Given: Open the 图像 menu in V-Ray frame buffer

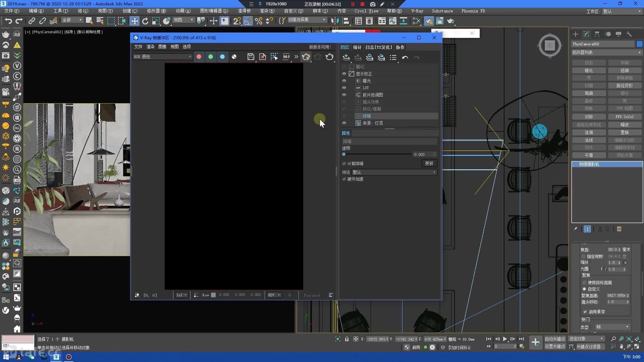Looking at the screenshot, I should point(162,47).
